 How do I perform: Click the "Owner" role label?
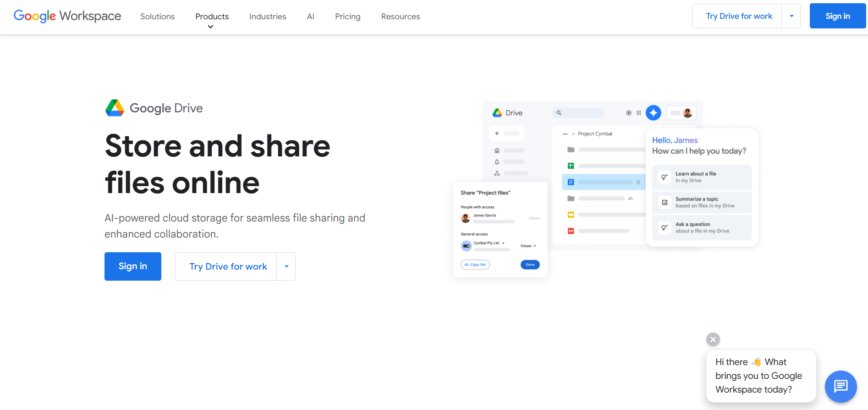pyautogui.click(x=534, y=218)
